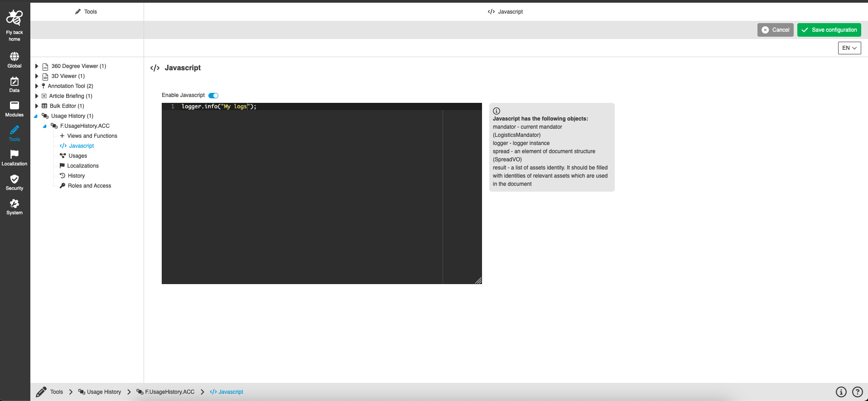Click the Annotation Tool pin icon
The width and height of the screenshot is (868, 401).
[x=43, y=86]
